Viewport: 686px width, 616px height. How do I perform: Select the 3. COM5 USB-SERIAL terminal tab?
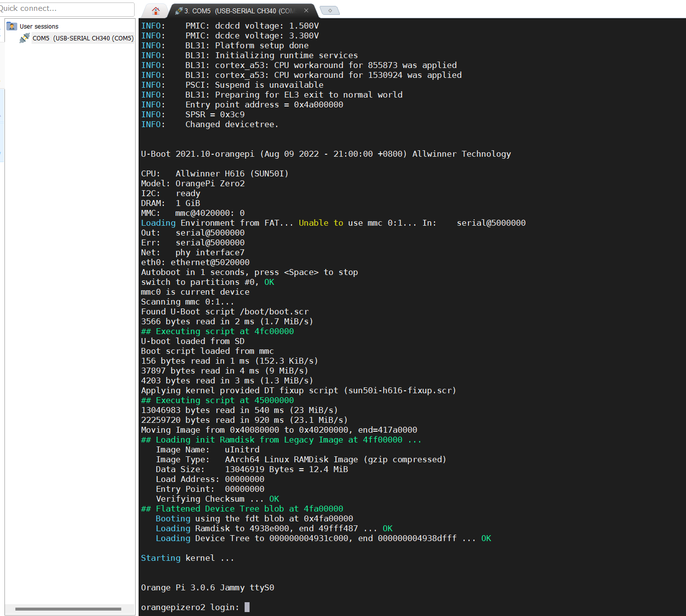(239, 10)
